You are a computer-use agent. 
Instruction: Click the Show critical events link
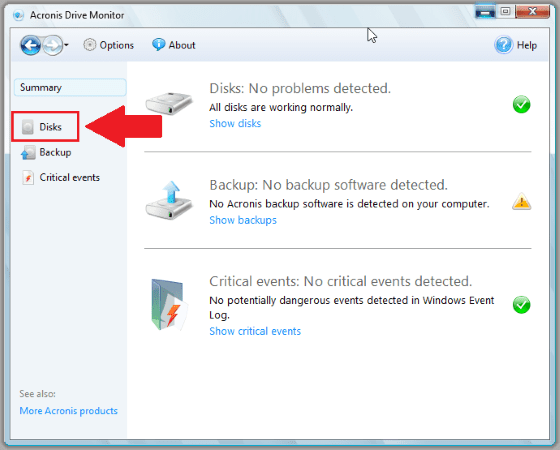pyautogui.click(x=255, y=331)
